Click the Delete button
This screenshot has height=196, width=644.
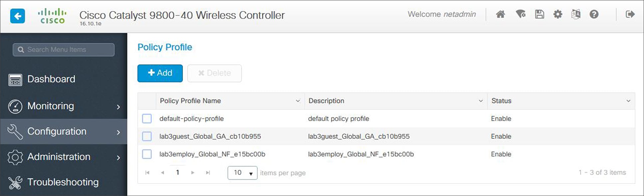214,73
